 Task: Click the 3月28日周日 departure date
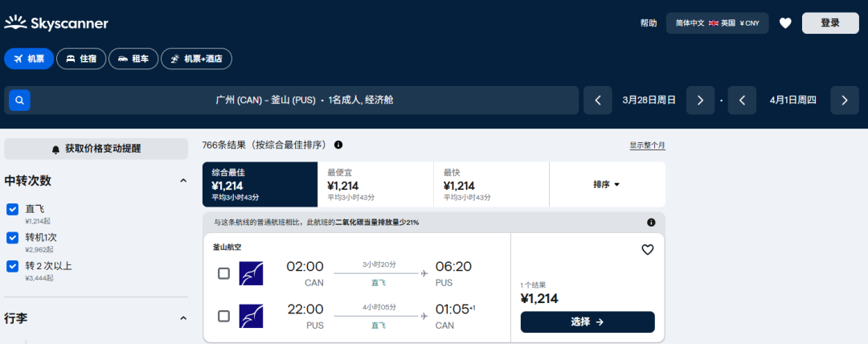click(649, 100)
